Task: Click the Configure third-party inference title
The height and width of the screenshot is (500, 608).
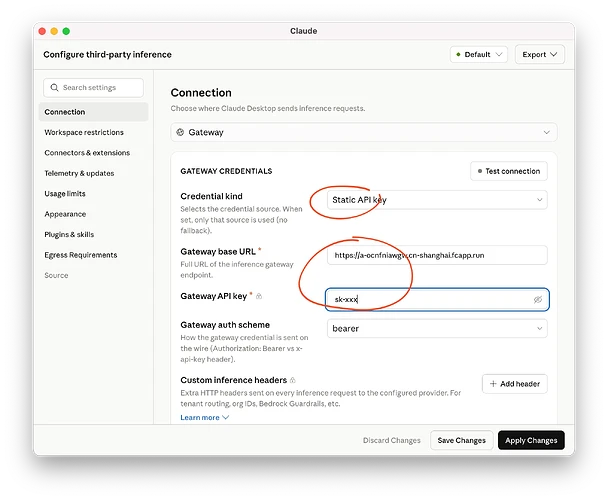Action: [107, 54]
